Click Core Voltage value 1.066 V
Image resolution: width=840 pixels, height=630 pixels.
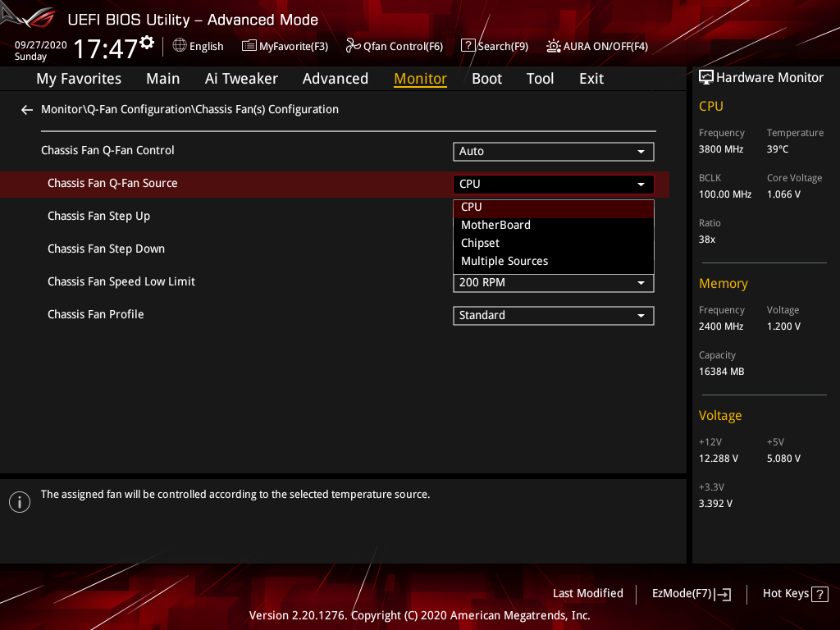coord(783,194)
